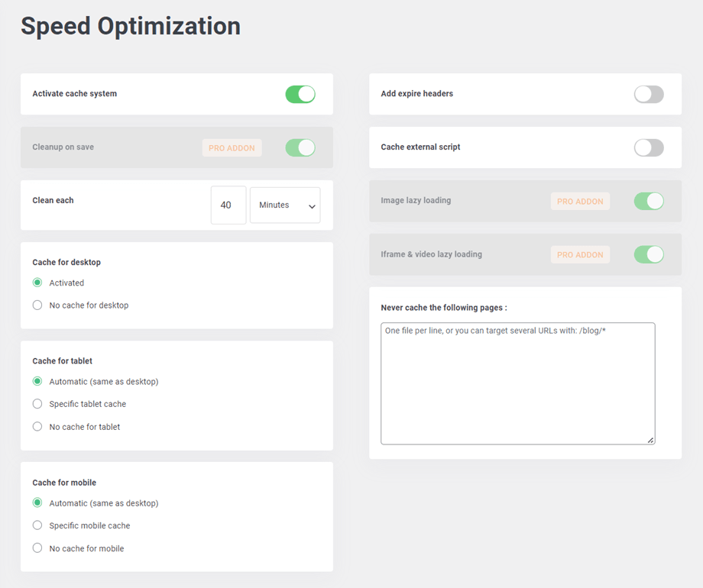Enable the Add expire headers switch

click(x=649, y=94)
